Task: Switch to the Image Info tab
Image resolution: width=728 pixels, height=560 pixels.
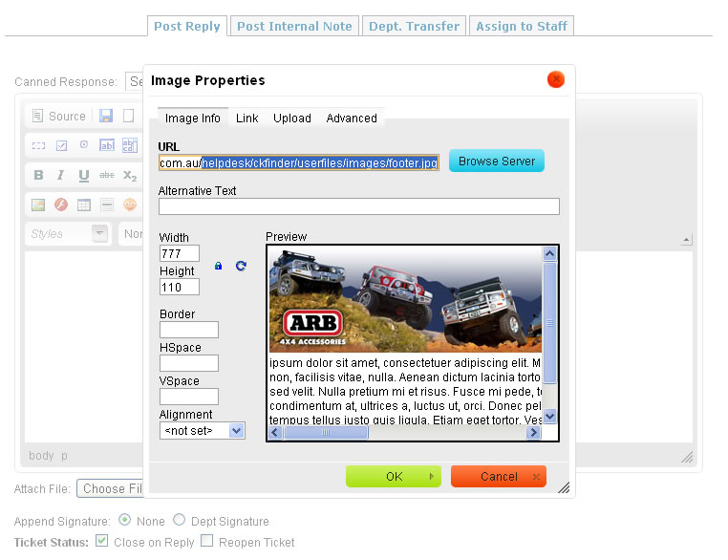Action: (193, 118)
